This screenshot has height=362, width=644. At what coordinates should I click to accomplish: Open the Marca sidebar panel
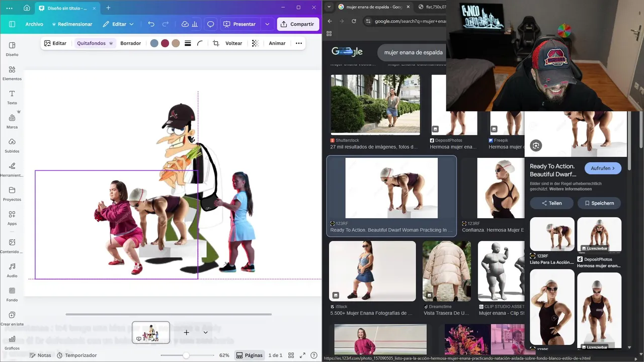[x=12, y=121]
